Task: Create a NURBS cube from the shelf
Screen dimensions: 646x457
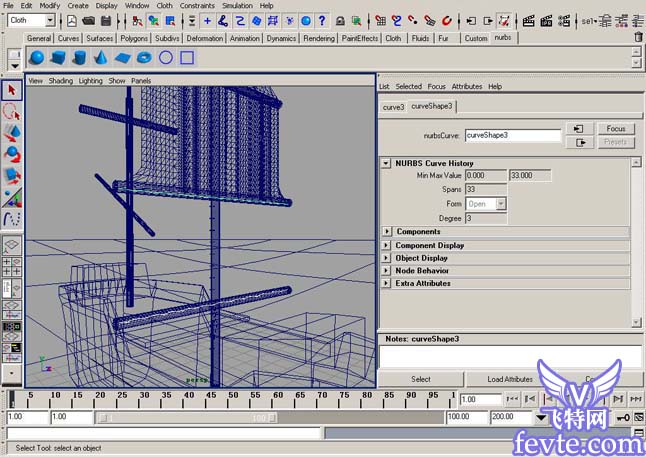Action: pos(58,58)
